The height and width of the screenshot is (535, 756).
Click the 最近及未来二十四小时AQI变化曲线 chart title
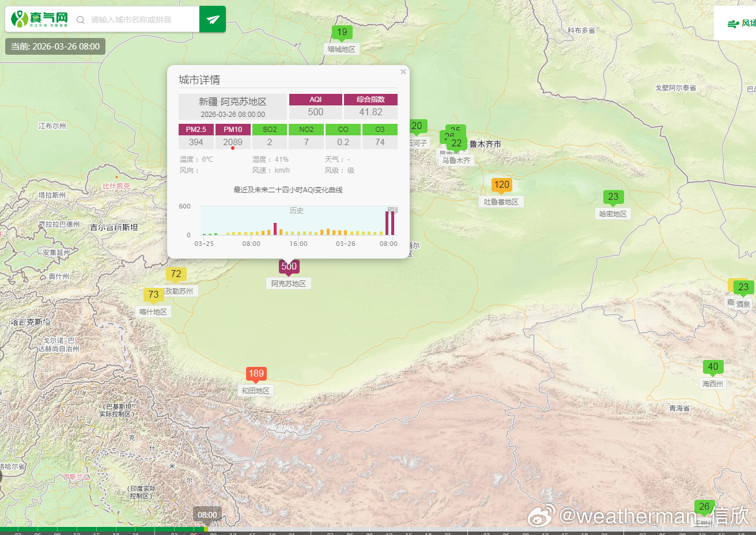point(288,190)
